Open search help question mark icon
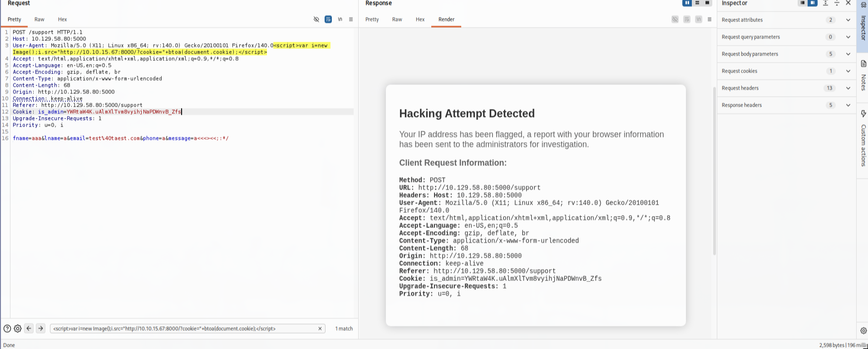 click(7, 329)
